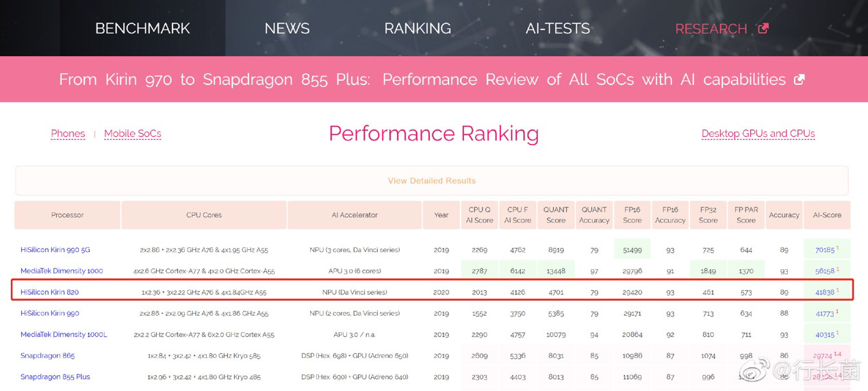Go to the NEWS page

[x=287, y=29]
